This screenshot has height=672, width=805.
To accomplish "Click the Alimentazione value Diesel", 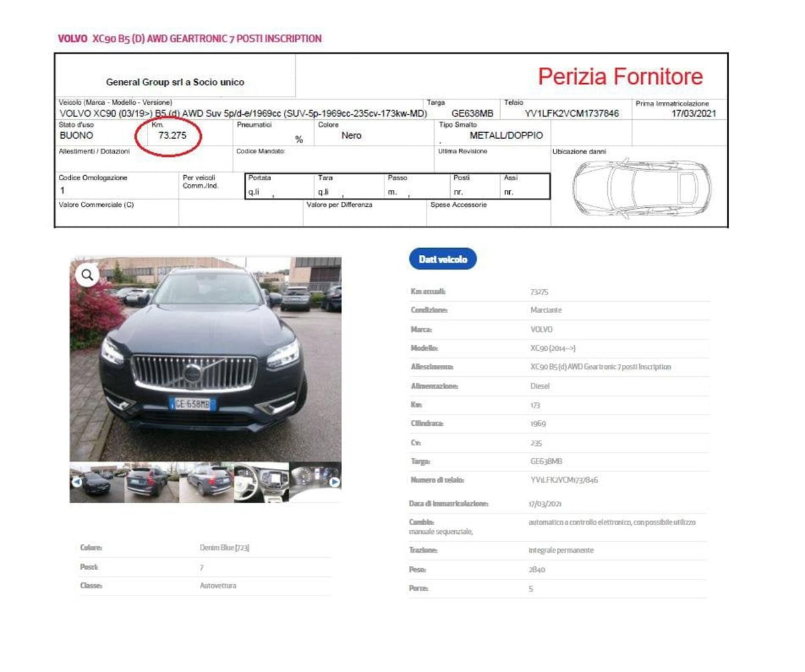I will pos(540,386).
